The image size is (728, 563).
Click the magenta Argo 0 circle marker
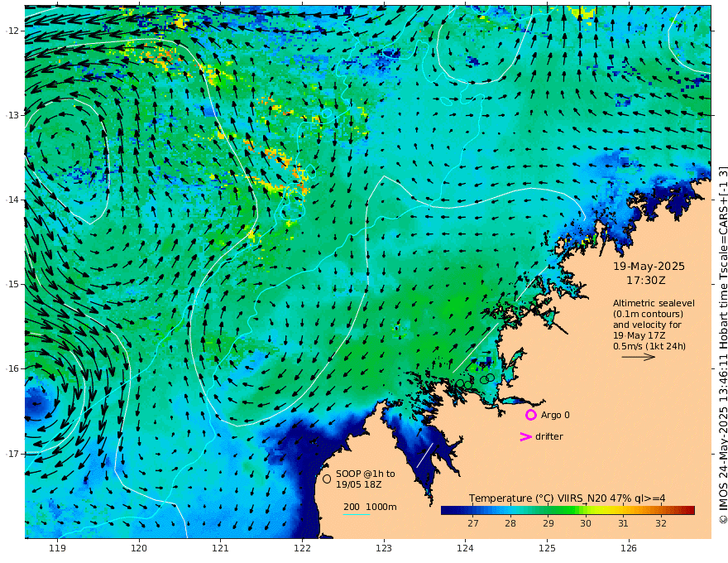(x=530, y=415)
